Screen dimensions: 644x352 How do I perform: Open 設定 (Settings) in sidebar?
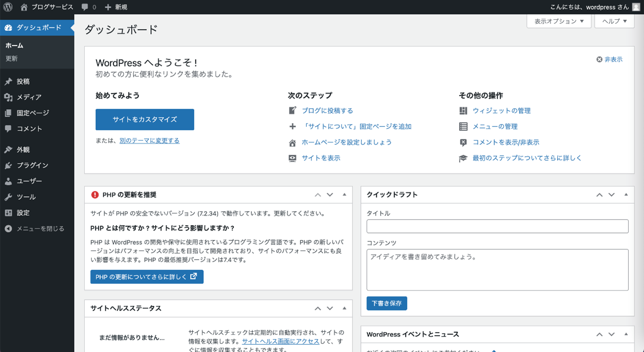coord(23,213)
